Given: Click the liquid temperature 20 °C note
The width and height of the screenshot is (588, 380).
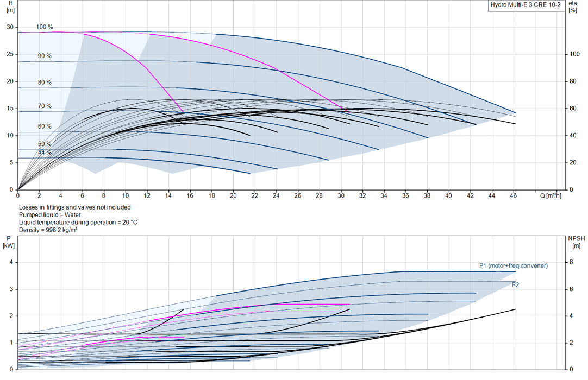Looking at the screenshot, I should (x=78, y=222).
